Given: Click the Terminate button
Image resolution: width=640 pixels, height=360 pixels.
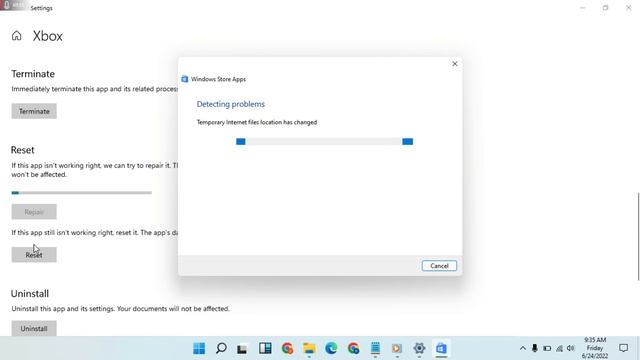Looking at the screenshot, I should coord(34,111).
